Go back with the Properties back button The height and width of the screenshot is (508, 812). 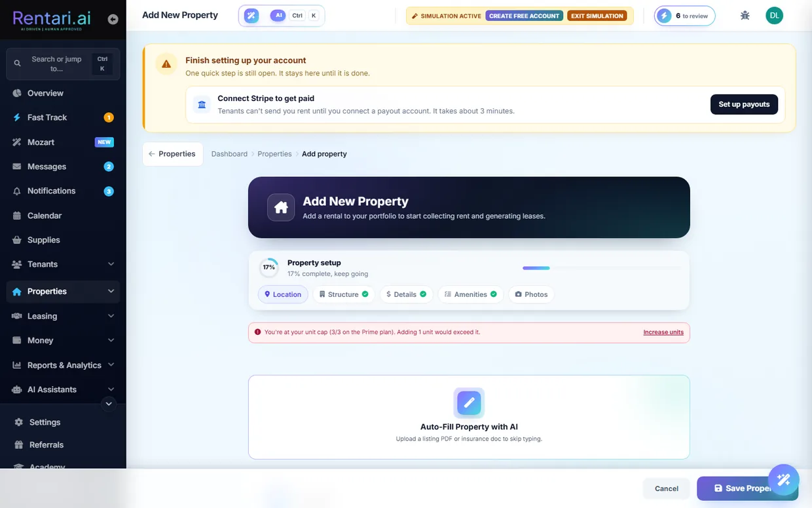(x=172, y=154)
